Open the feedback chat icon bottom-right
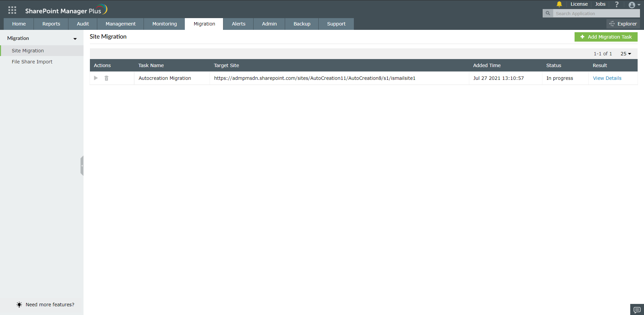 [636, 309]
